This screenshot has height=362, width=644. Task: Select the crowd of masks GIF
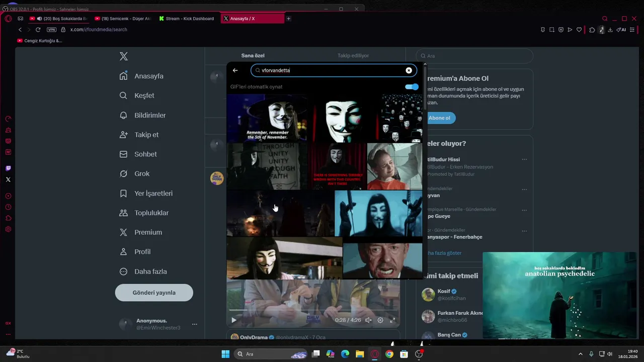[402, 118]
